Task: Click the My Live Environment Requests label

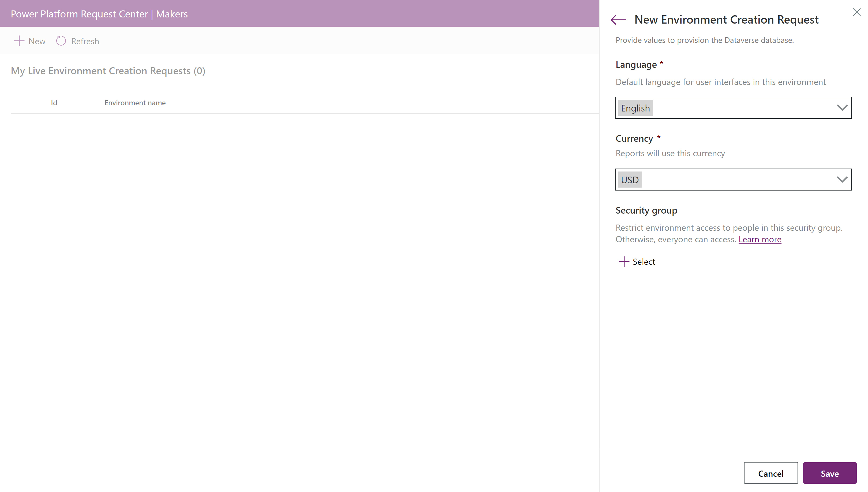Action: 108,71
